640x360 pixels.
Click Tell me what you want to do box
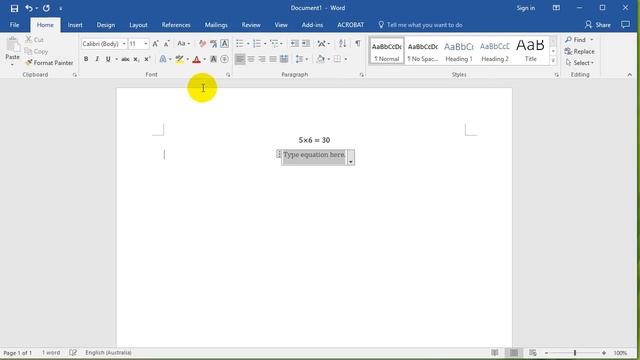[x=420, y=25]
